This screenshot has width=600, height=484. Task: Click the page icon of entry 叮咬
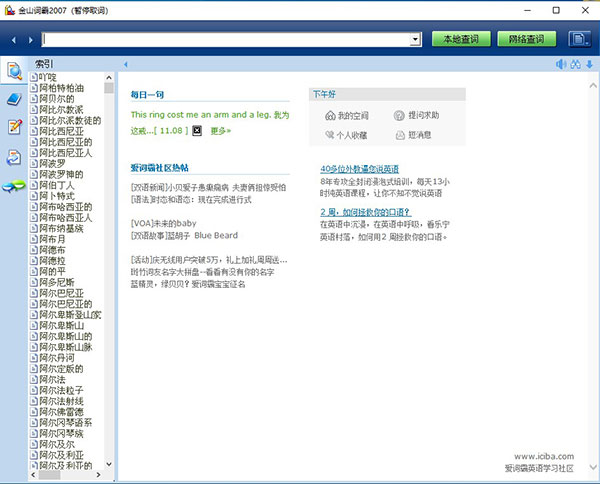point(34,77)
